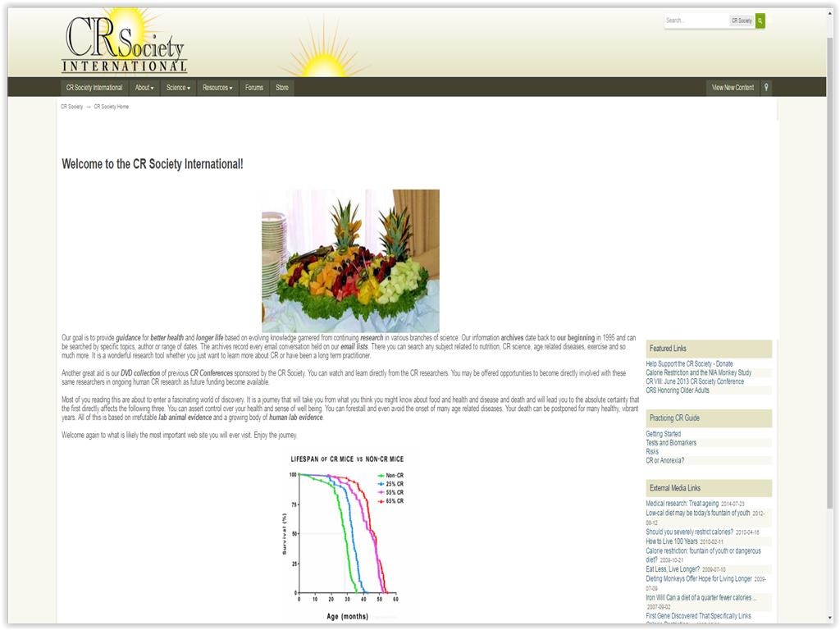Open Medical research: Treat ageing link

[682, 504]
